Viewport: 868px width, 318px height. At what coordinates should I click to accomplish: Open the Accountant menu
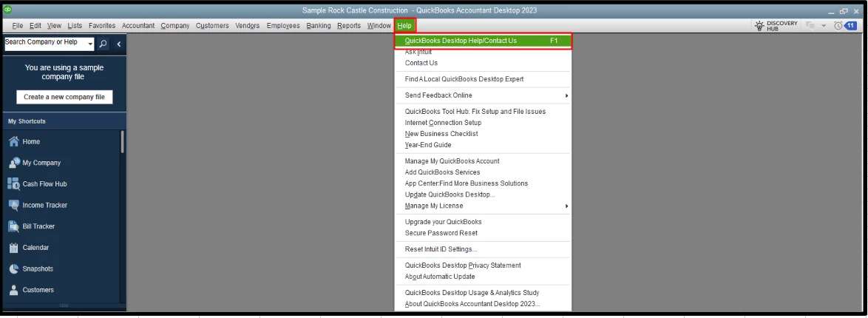click(138, 25)
